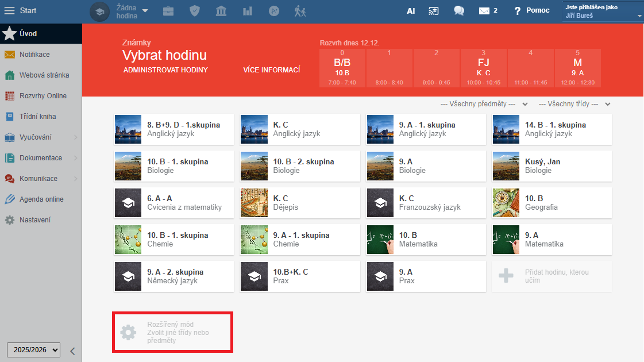
Task: Click the screen cast icon in header
Action: (434, 11)
